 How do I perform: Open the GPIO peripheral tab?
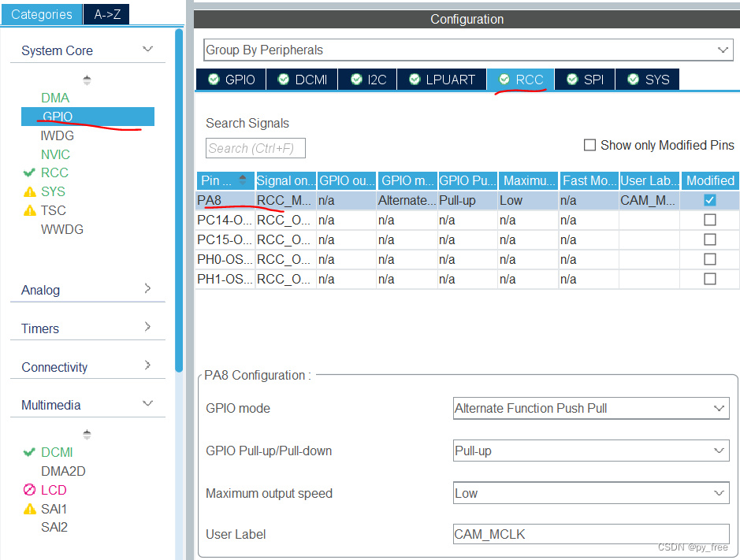pos(231,80)
